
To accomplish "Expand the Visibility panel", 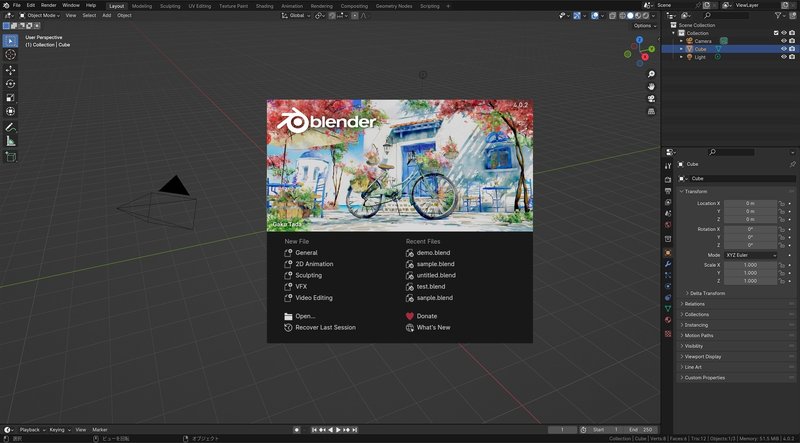I will tap(693, 346).
